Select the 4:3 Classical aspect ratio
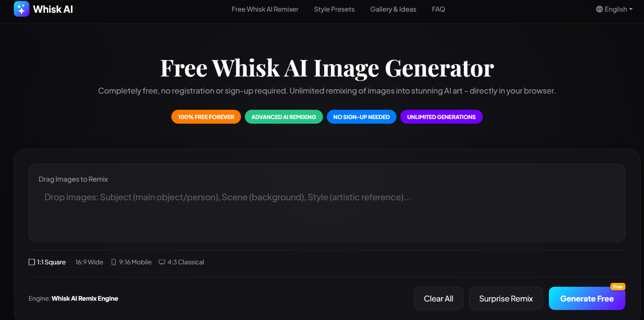 181,262
